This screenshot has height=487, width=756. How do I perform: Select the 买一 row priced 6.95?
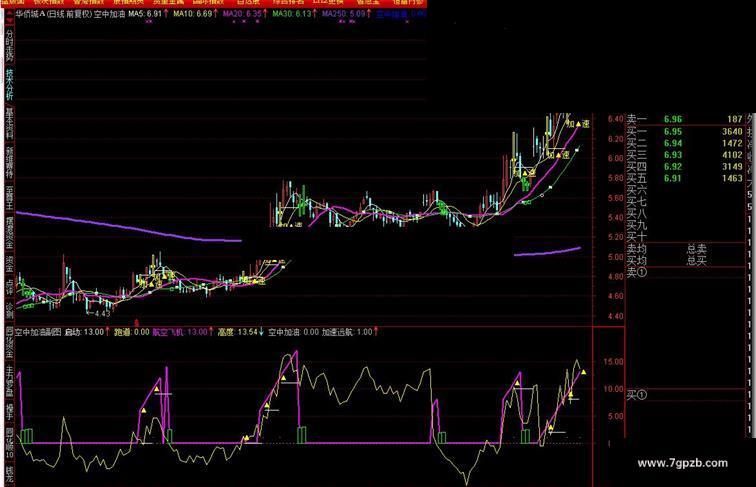tap(685, 131)
